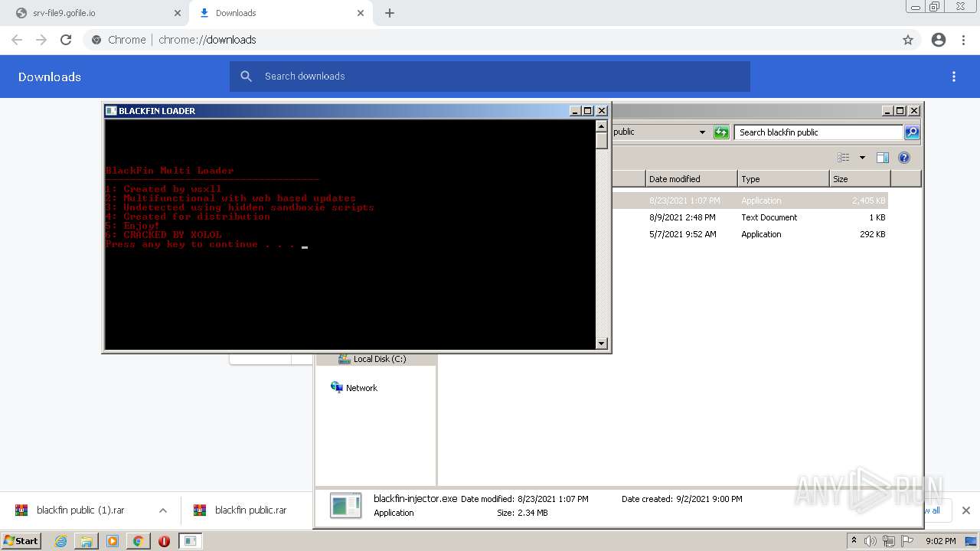Screen dimensions: 980x551
Task: Click the Chrome back arrow
Action: (x=17, y=40)
